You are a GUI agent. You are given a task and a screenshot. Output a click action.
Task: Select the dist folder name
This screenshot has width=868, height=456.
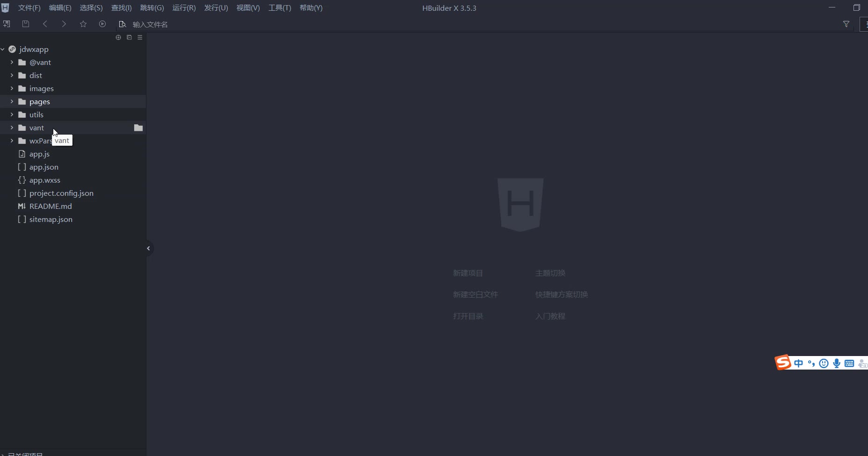point(36,75)
